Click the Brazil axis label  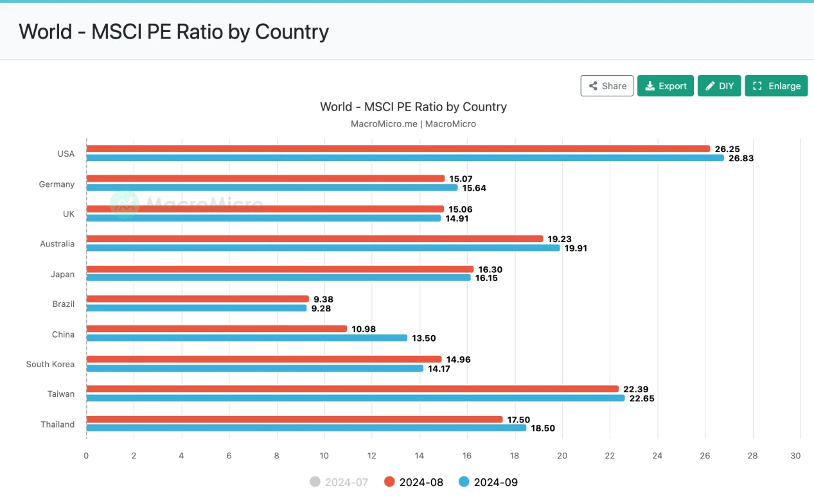64,304
